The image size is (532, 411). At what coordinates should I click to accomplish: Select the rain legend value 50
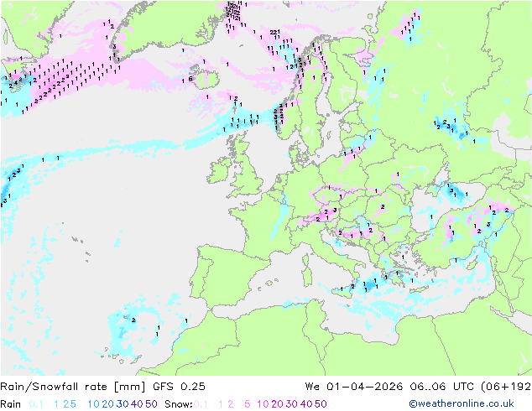pyautogui.click(x=151, y=404)
